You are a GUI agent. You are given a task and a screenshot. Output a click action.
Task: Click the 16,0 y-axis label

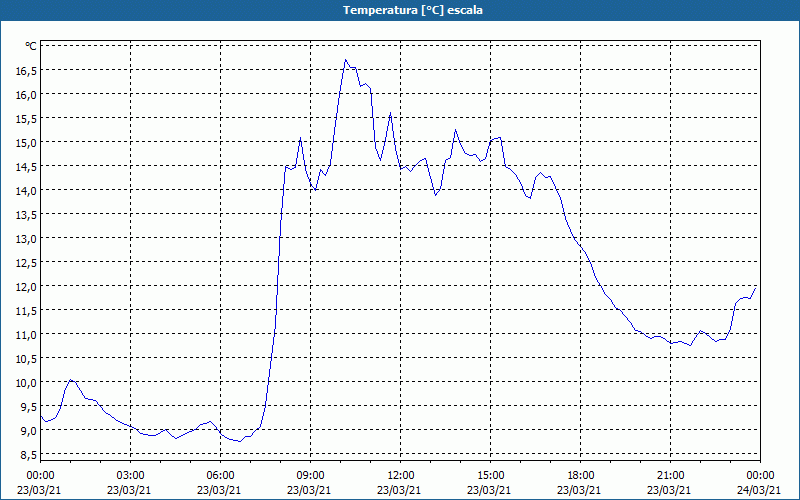click(26, 94)
